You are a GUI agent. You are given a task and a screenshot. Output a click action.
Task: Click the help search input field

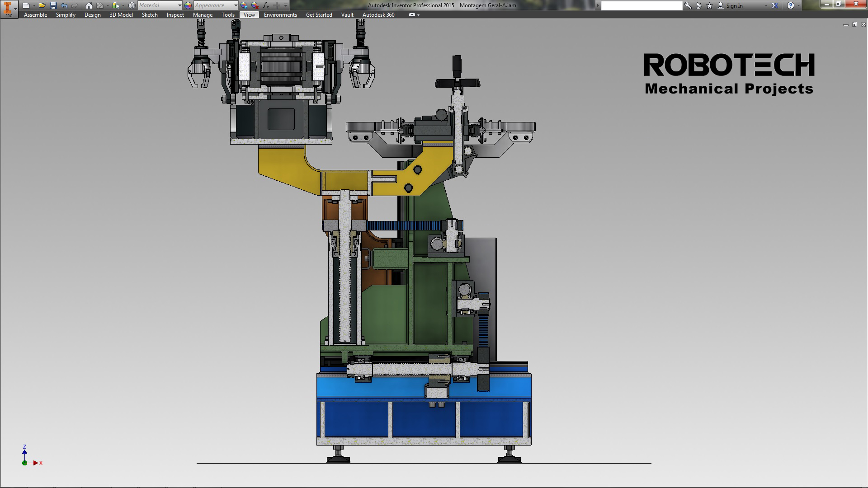[x=642, y=5]
